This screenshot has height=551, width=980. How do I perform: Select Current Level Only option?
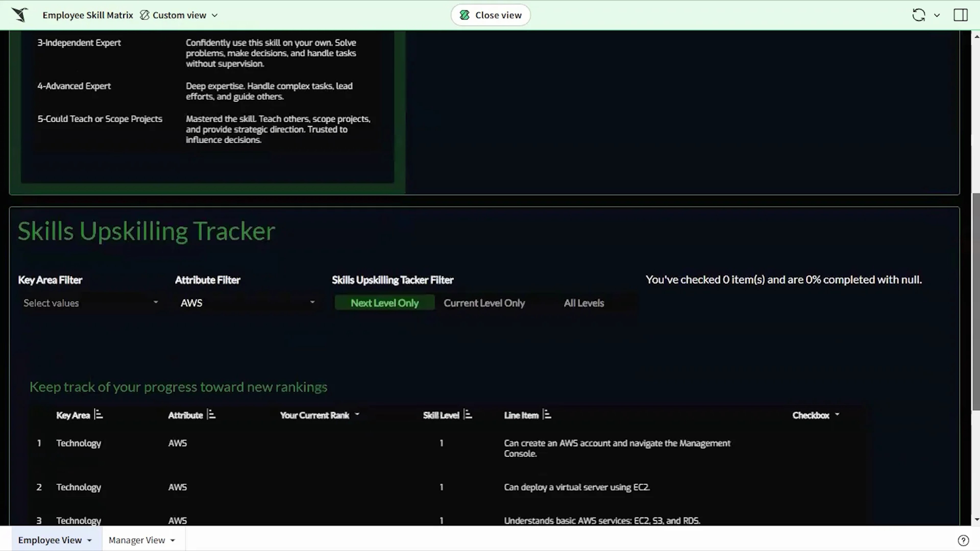point(484,303)
